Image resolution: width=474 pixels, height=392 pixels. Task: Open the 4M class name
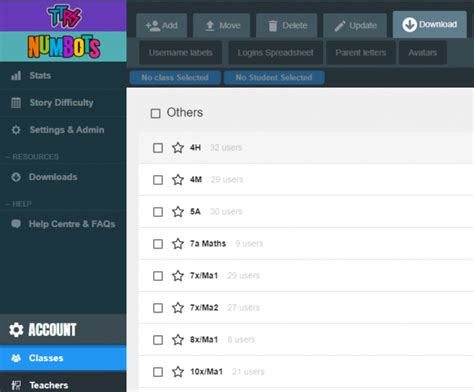[196, 179]
